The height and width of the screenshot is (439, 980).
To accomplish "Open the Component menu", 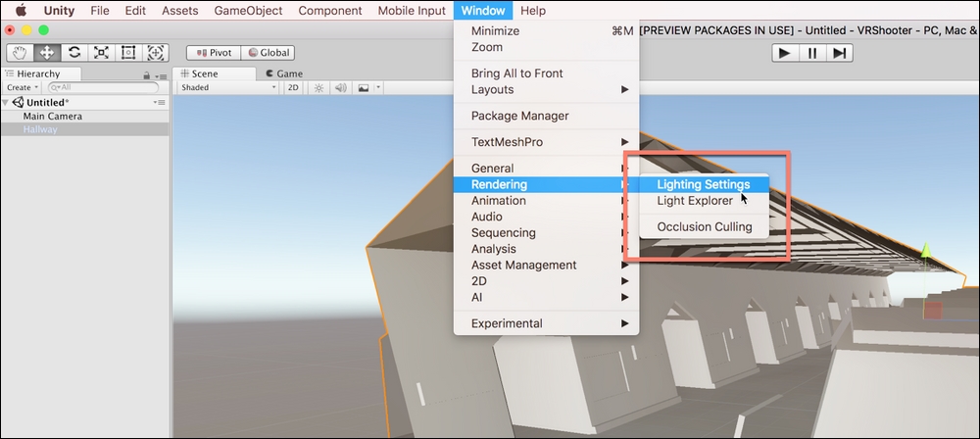I will [x=330, y=11].
